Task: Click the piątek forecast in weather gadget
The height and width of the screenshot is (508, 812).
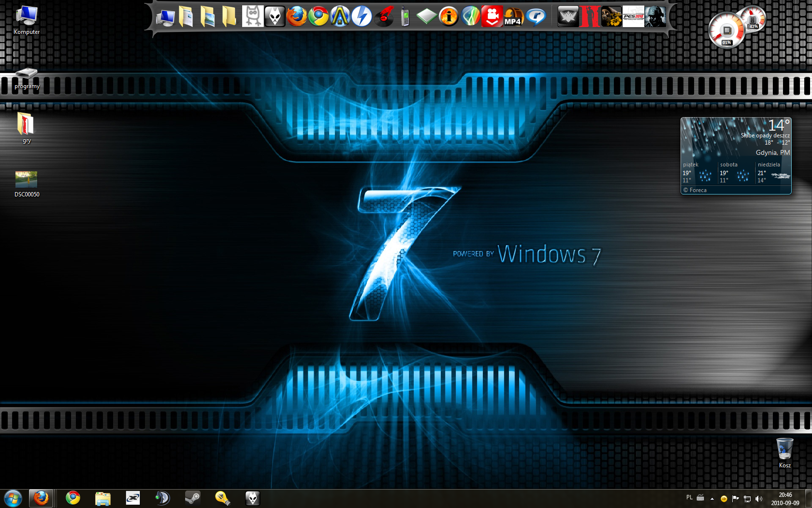Action: pyautogui.click(x=698, y=173)
